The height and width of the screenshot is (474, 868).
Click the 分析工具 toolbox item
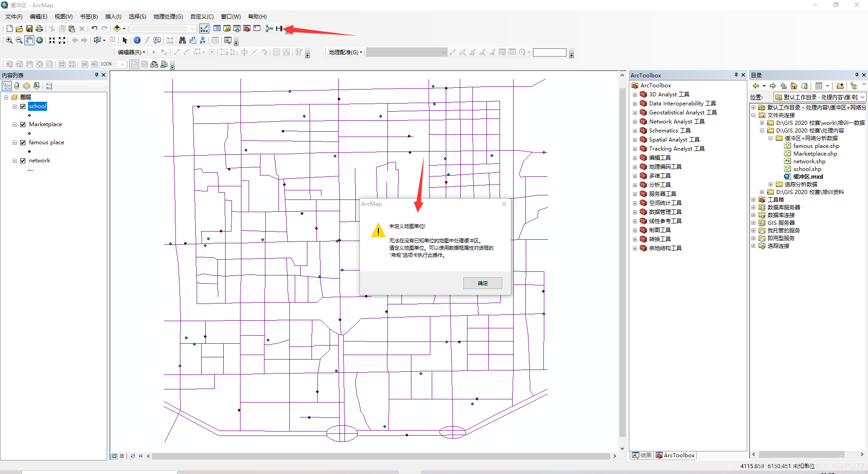click(x=660, y=185)
